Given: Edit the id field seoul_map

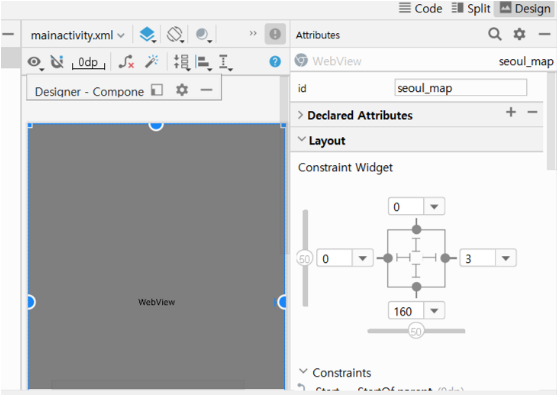Looking at the screenshot, I should click(460, 88).
